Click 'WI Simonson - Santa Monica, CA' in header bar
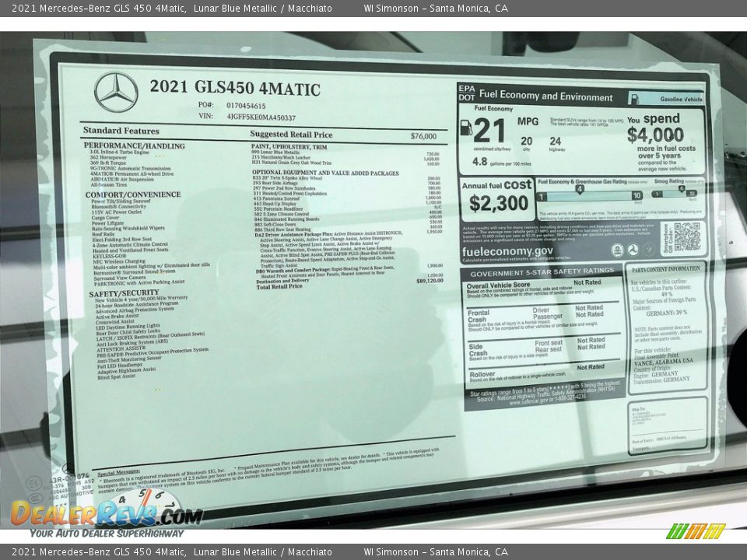Screen dimensions: 747x560 point(436,8)
